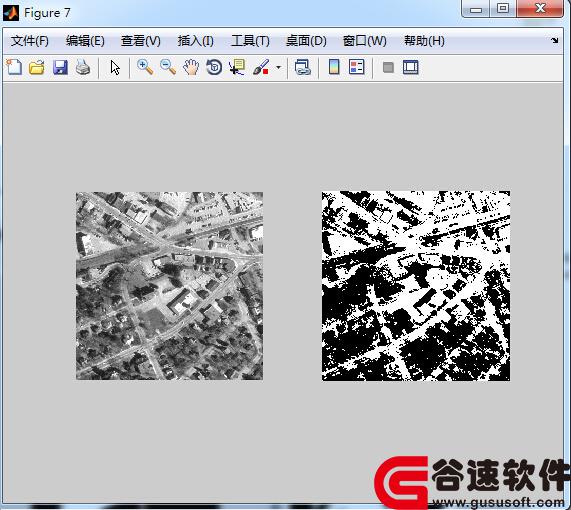Enable the Pan hand tool
Viewport: 571px width, 510px height.
(x=191, y=67)
